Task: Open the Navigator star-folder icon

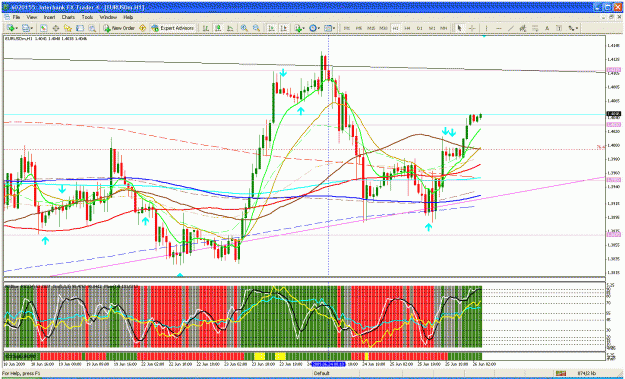Action: (x=68, y=28)
